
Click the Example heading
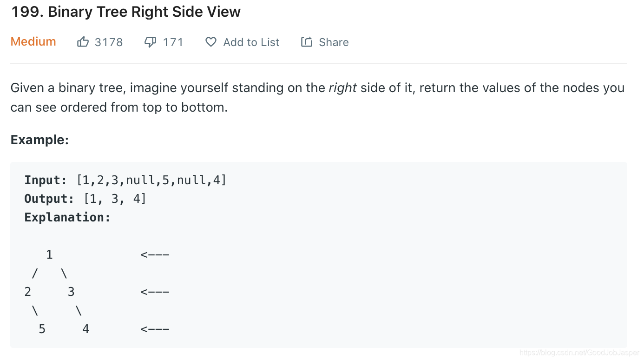pos(39,140)
